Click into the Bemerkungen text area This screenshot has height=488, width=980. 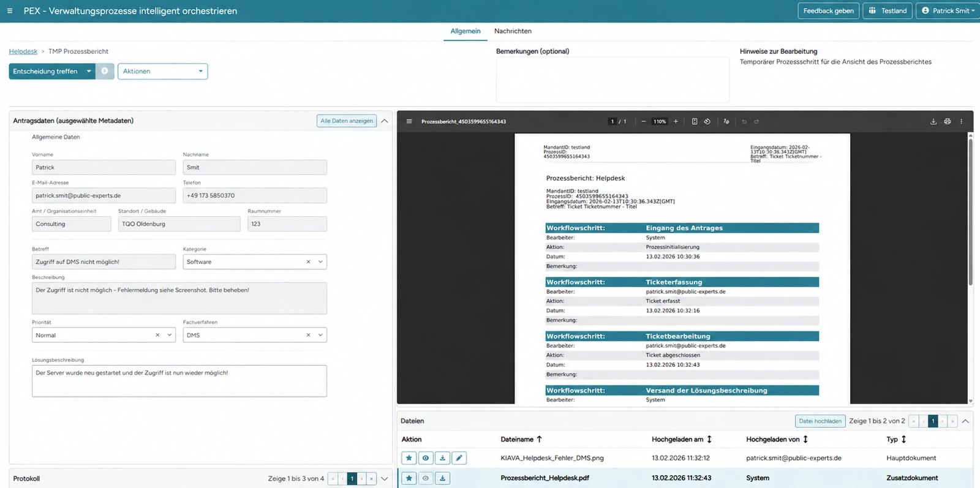tap(612, 80)
